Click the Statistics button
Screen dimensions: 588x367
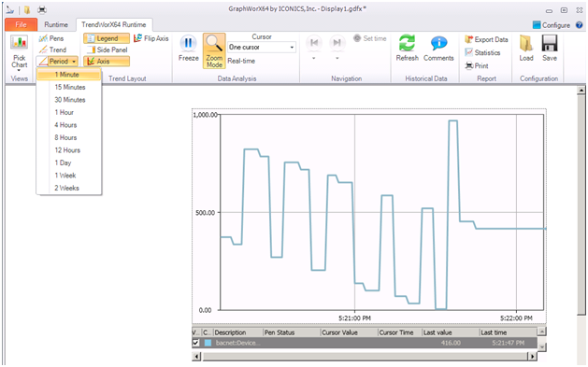pyautogui.click(x=482, y=52)
